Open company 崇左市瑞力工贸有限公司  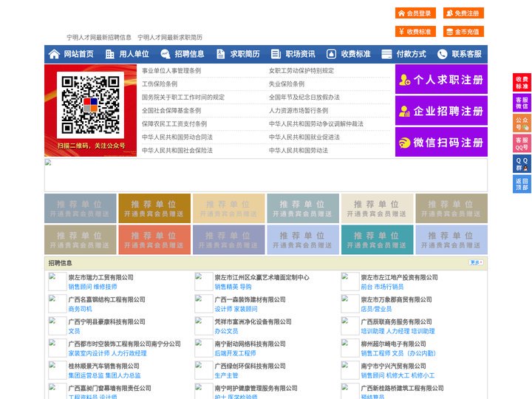pyautogui.click(x=100, y=277)
